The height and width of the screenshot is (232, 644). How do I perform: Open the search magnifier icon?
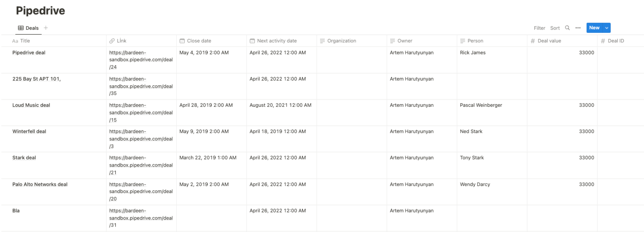pyautogui.click(x=567, y=28)
